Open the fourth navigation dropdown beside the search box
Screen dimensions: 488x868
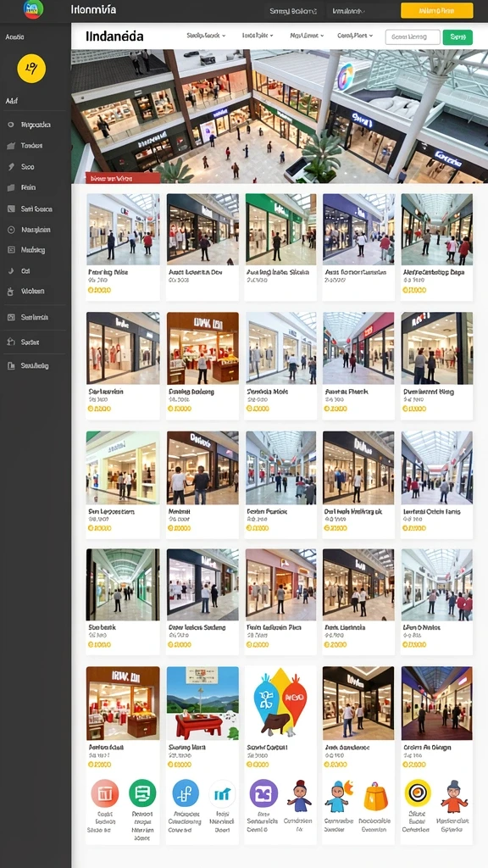coord(355,36)
